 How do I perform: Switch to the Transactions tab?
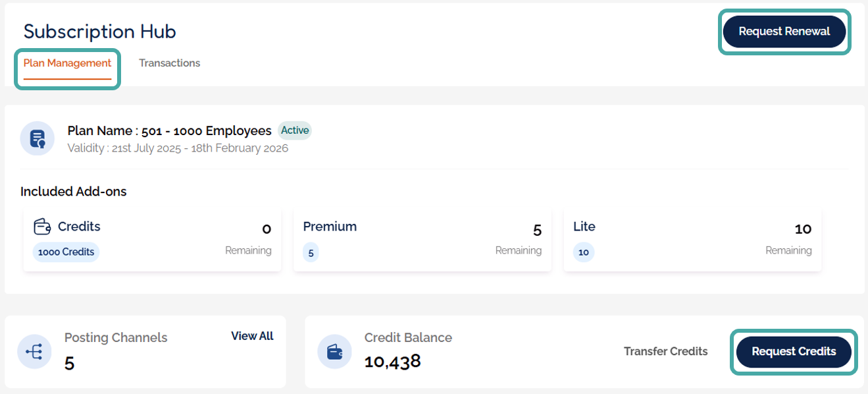[x=169, y=63]
